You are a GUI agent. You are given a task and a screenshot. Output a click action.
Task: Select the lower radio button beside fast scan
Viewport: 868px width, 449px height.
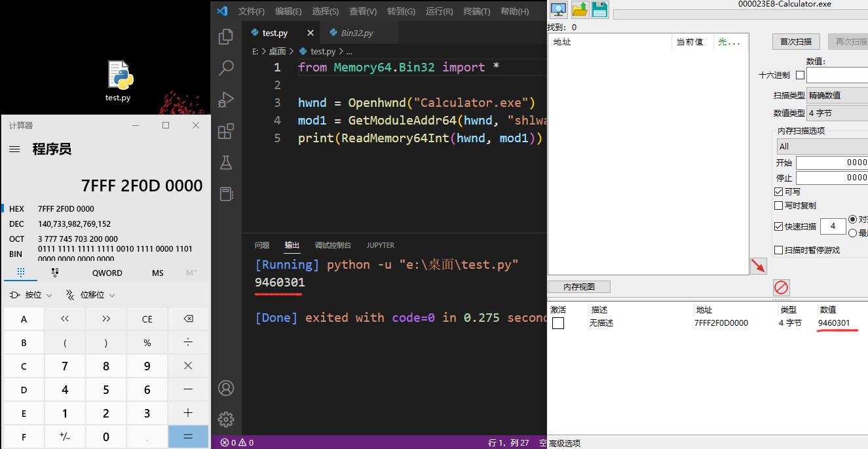pos(852,233)
